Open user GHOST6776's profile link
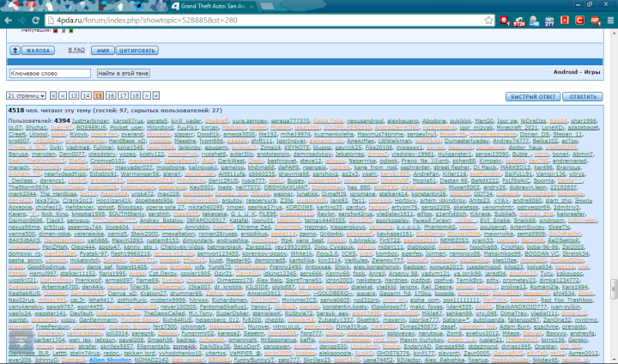The image size is (618, 364). pos(394,353)
